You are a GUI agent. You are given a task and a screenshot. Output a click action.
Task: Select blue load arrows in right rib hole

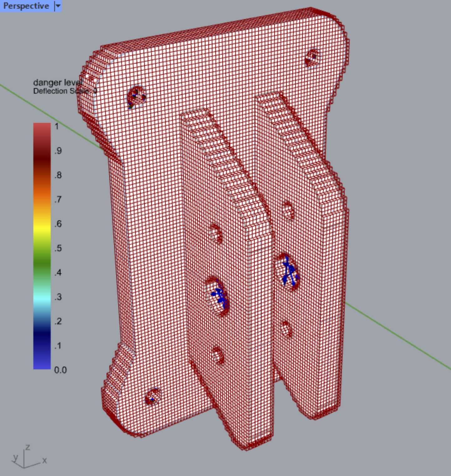click(x=289, y=271)
